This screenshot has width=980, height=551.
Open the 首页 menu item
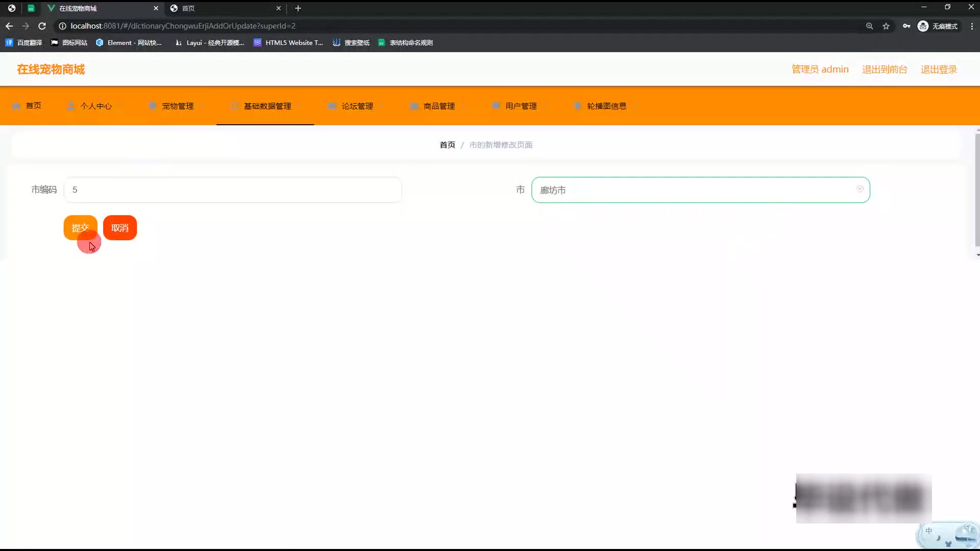click(27, 106)
